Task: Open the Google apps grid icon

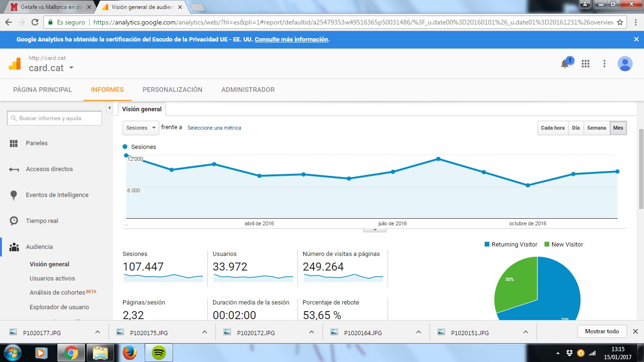Action: tap(586, 64)
